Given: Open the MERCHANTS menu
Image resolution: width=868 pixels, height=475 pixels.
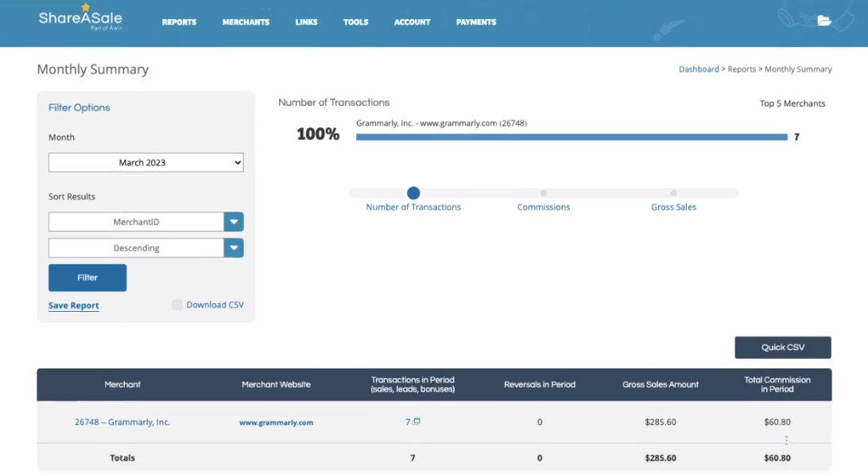Looking at the screenshot, I should pos(246,22).
